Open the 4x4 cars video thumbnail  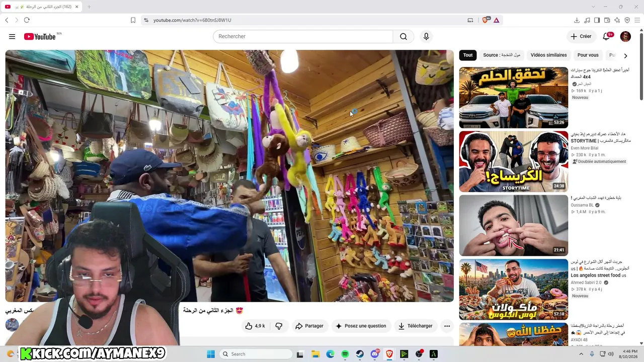(513, 98)
